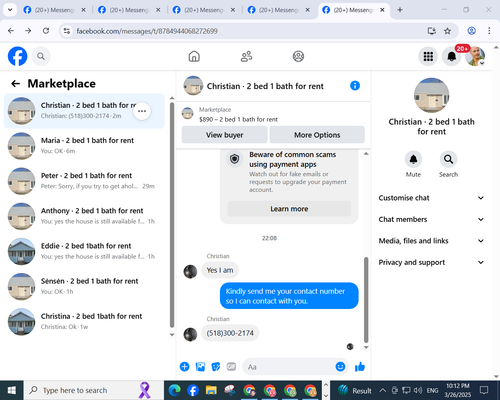Open Sènsèn's 2 bed 1 bath chat
This screenshot has height=400, width=500.
[84, 286]
